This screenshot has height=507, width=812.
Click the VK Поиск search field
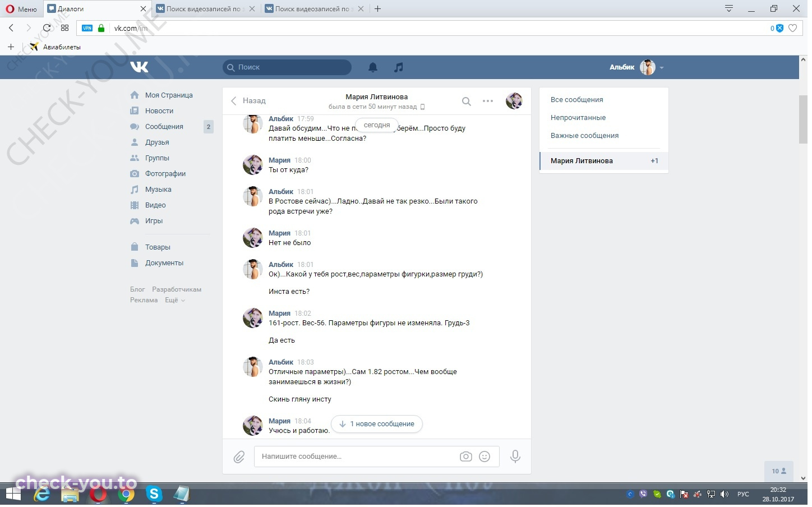(287, 67)
